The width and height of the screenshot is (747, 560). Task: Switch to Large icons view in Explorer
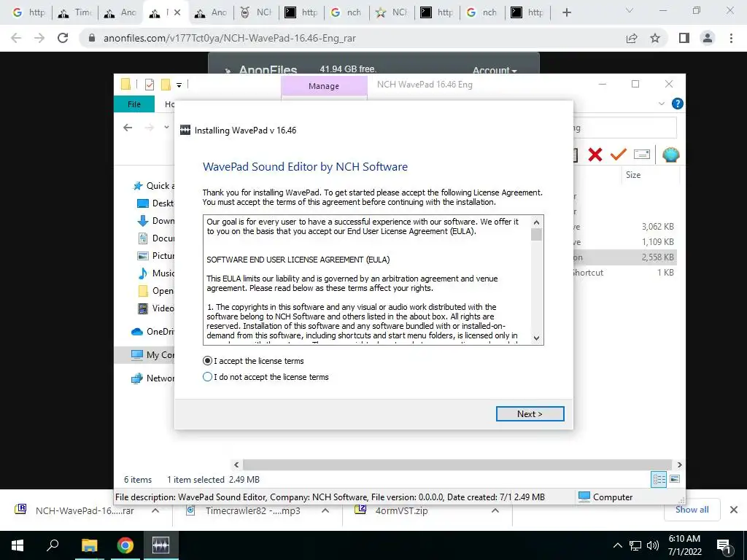tap(675, 479)
